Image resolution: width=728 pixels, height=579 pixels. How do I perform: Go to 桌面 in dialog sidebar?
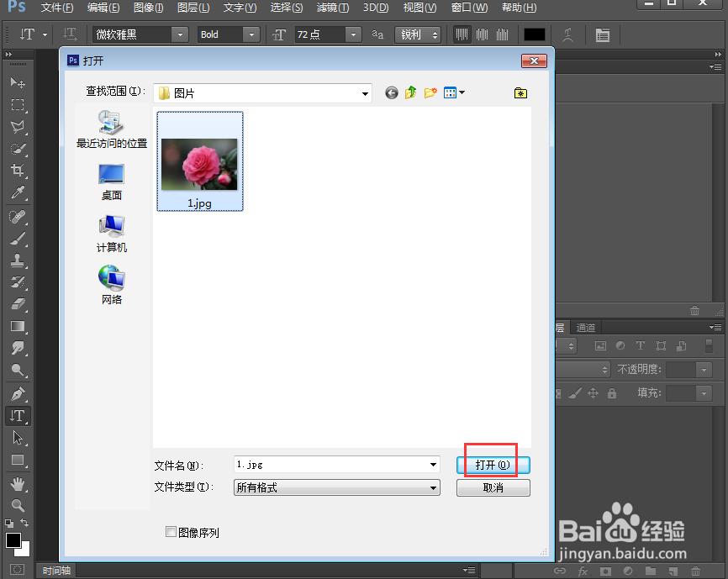click(112, 182)
